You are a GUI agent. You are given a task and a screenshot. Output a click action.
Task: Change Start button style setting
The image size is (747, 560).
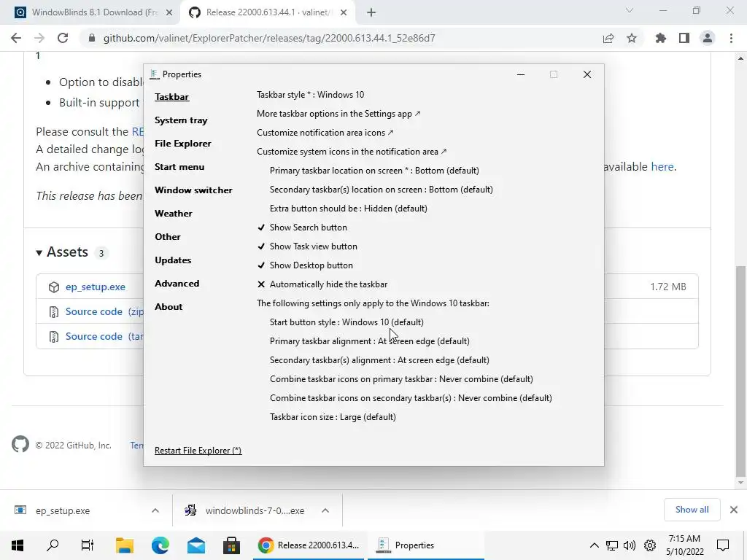pyautogui.click(x=347, y=322)
